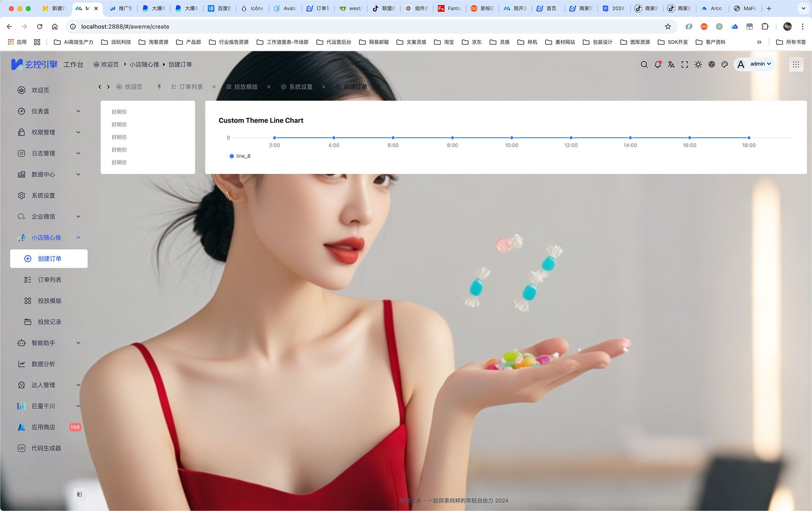Image resolution: width=812 pixels, height=511 pixels.
Task: Click the pin icon in the tab bar
Action: click(159, 87)
